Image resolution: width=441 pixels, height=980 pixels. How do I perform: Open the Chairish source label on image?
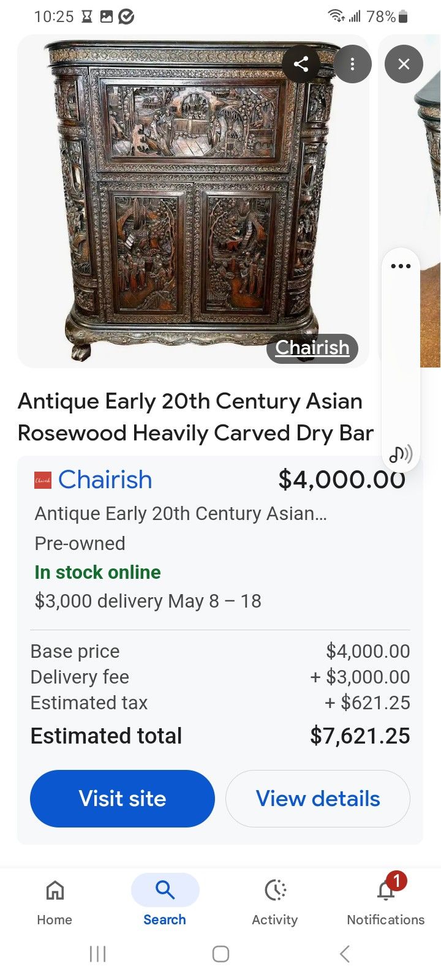[x=312, y=348]
